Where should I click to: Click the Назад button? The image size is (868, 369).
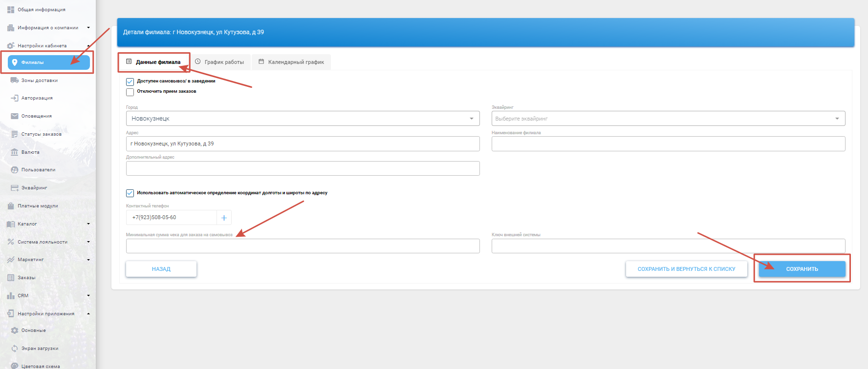coord(161,269)
